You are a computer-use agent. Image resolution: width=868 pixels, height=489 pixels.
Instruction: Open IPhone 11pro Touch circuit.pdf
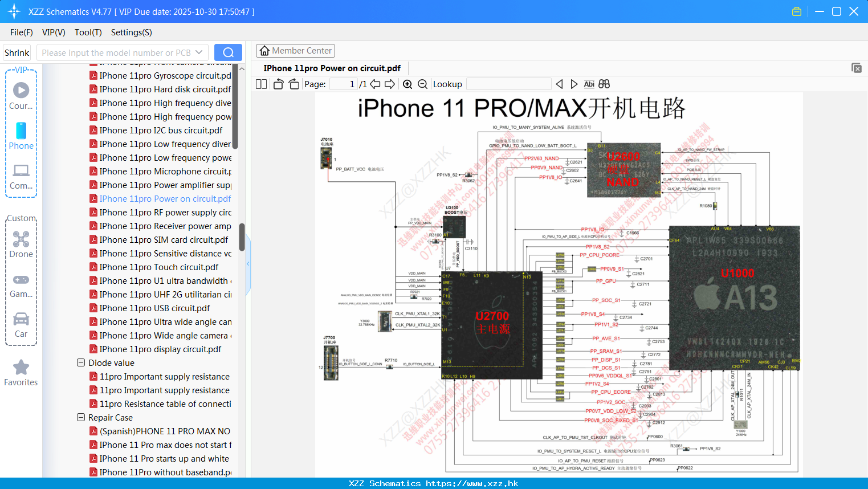pos(154,267)
